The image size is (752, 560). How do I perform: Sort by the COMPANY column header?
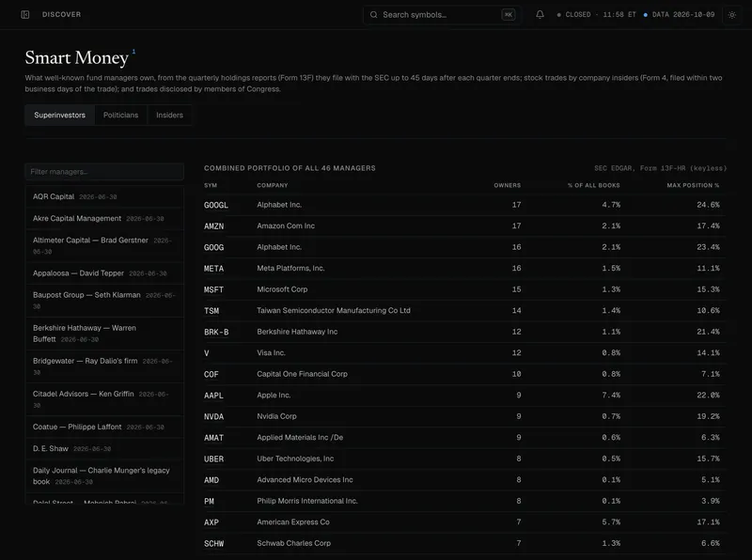click(272, 185)
